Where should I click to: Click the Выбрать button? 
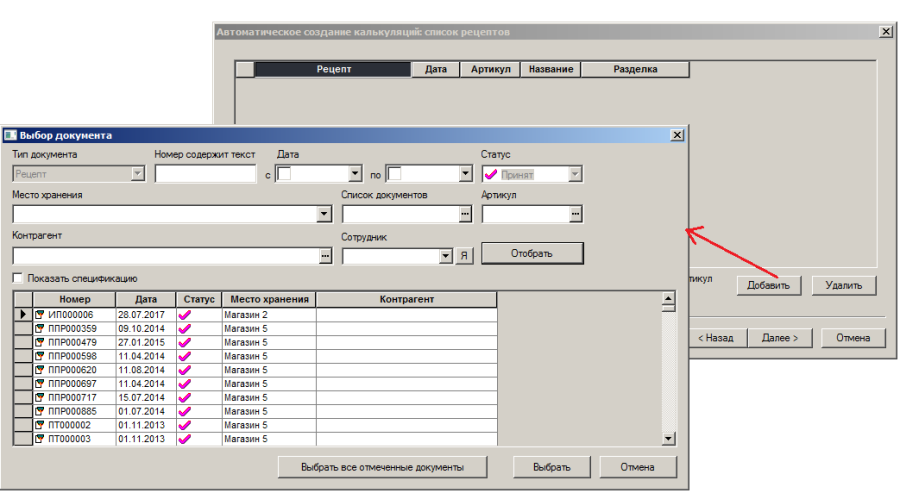coord(552,467)
